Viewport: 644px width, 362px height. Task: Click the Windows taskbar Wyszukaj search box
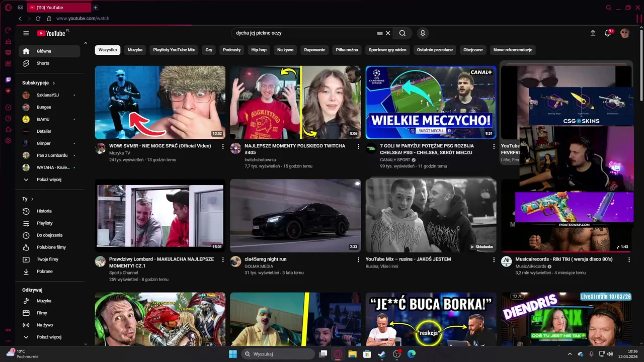278,354
